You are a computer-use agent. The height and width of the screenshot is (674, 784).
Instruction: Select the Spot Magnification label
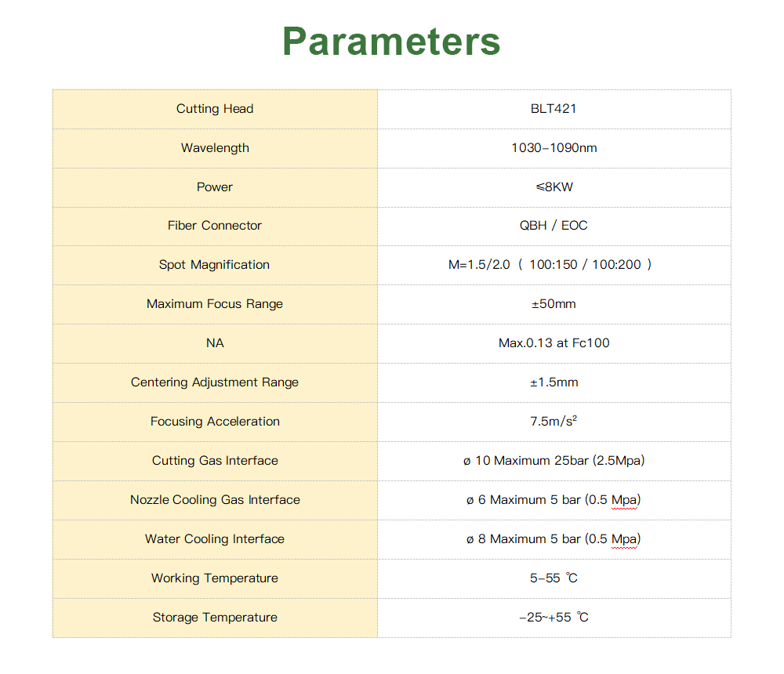coord(214,265)
